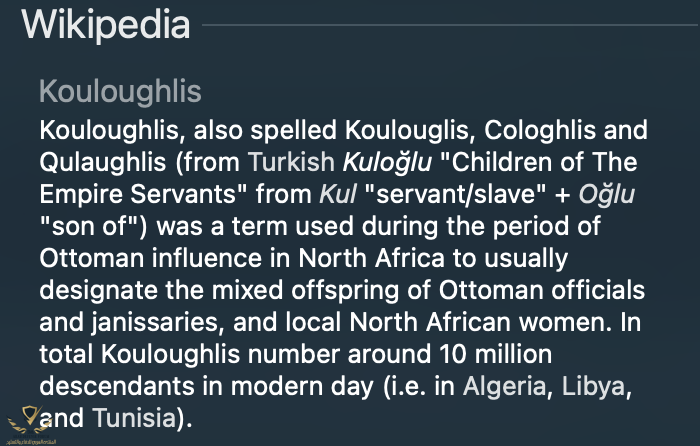Screen dimensions: 700x446
Task: Click the Wikipedia section heading
Action: 105,24
